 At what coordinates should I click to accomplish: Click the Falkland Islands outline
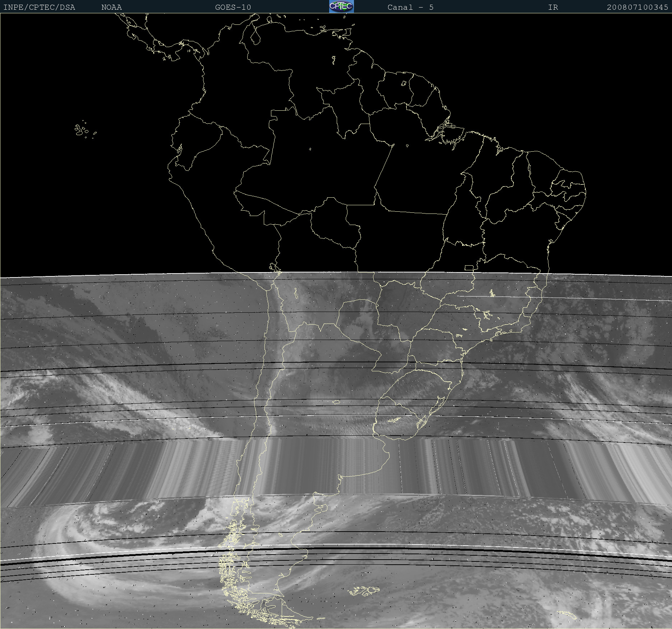coord(364,591)
